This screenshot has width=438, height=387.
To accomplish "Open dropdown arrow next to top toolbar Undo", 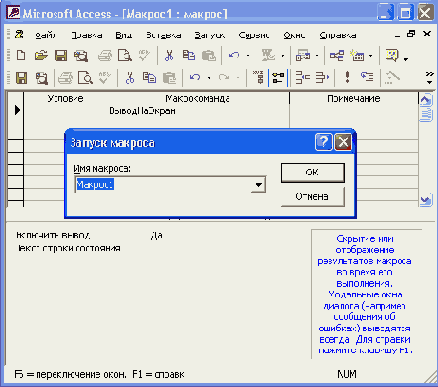I will point(248,56).
